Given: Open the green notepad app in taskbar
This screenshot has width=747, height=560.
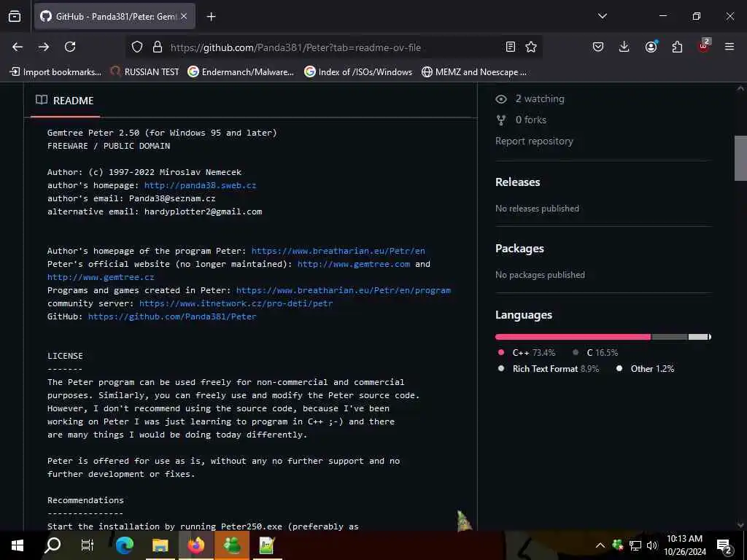Looking at the screenshot, I should [267, 545].
